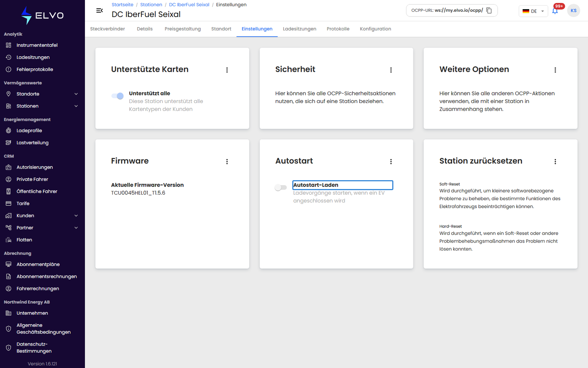Click firmware version TCU0045HEL01_T1.5.6 text

click(138, 193)
